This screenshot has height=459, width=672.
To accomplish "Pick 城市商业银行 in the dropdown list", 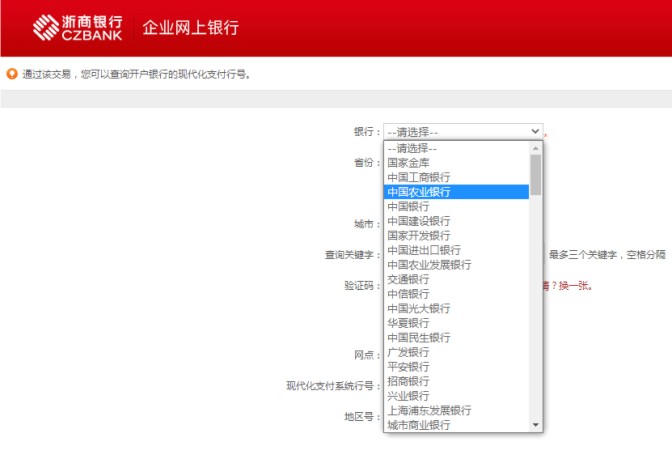I will tap(456, 425).
